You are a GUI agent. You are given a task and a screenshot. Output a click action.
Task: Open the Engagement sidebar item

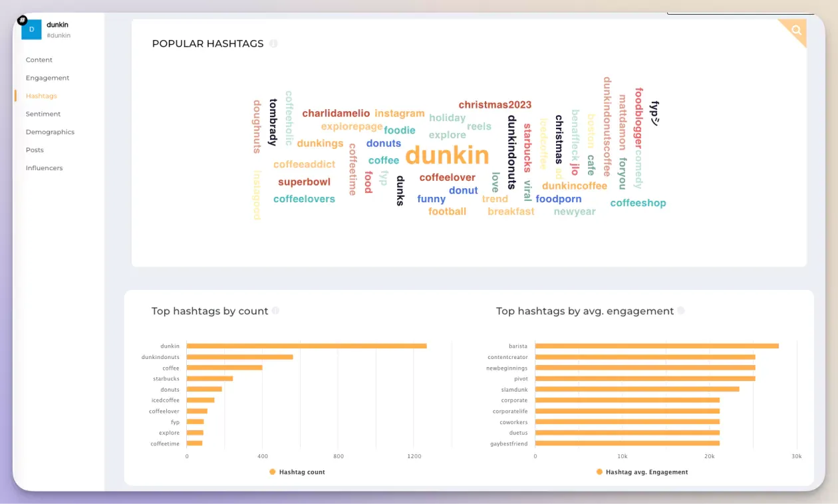point(48,78)
